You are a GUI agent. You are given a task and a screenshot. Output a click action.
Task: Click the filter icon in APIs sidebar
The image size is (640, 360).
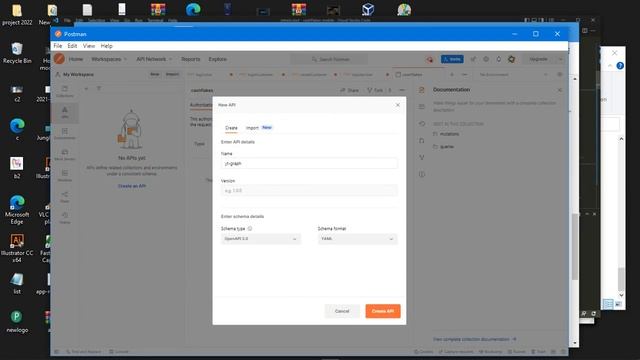point(99,88)
